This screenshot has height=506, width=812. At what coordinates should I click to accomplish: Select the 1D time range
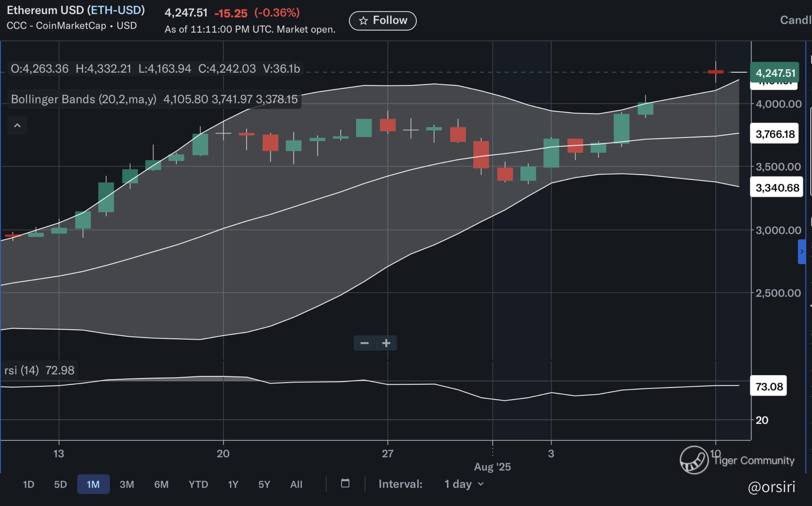(29, 484)
